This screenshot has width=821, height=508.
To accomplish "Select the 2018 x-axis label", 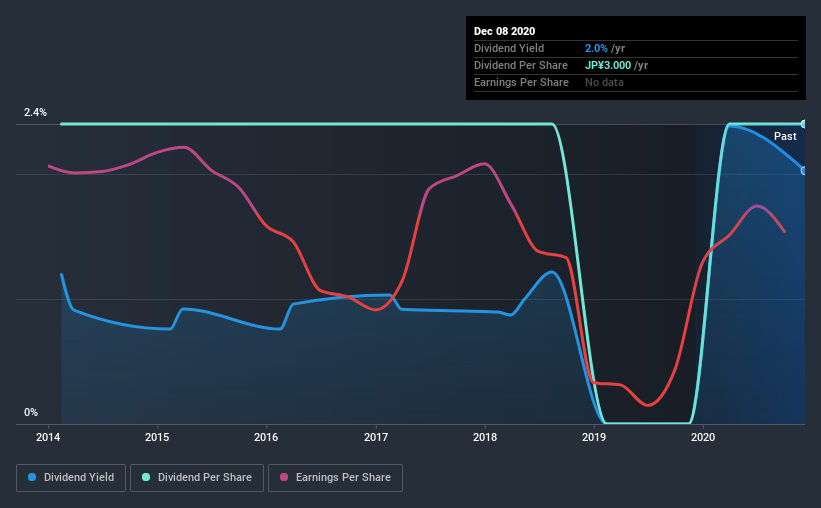I will tap(485, 437).
